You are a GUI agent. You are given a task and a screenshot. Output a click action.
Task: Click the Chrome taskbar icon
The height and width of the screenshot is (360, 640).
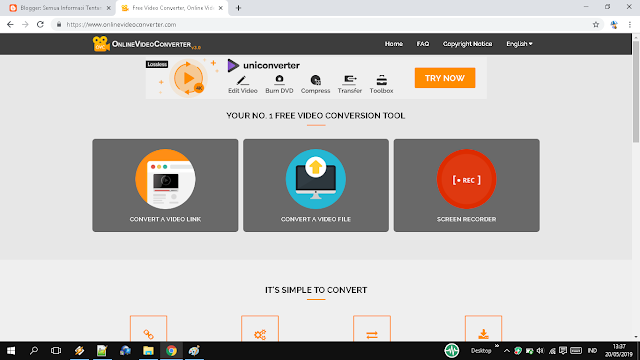click(x=171, y=351)
